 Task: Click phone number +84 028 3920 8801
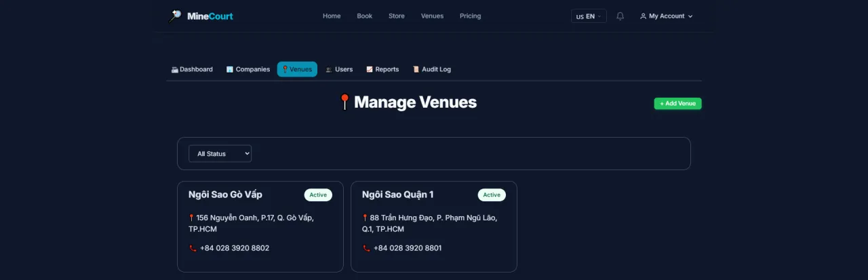click(x=408, y=248)
